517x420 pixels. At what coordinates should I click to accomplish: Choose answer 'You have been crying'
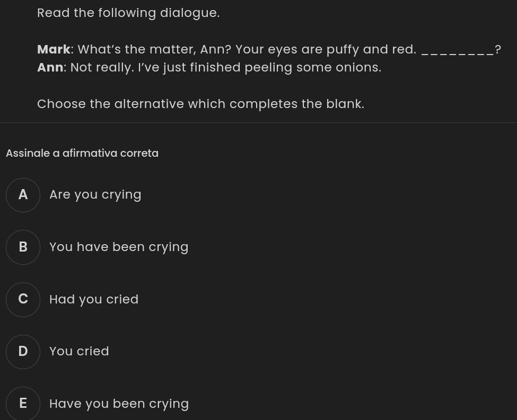(119, 247)
